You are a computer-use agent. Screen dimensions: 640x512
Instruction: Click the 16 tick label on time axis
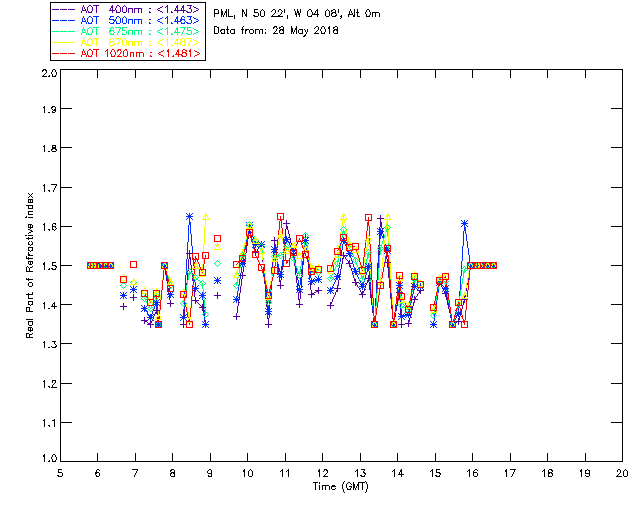[472, 472]
